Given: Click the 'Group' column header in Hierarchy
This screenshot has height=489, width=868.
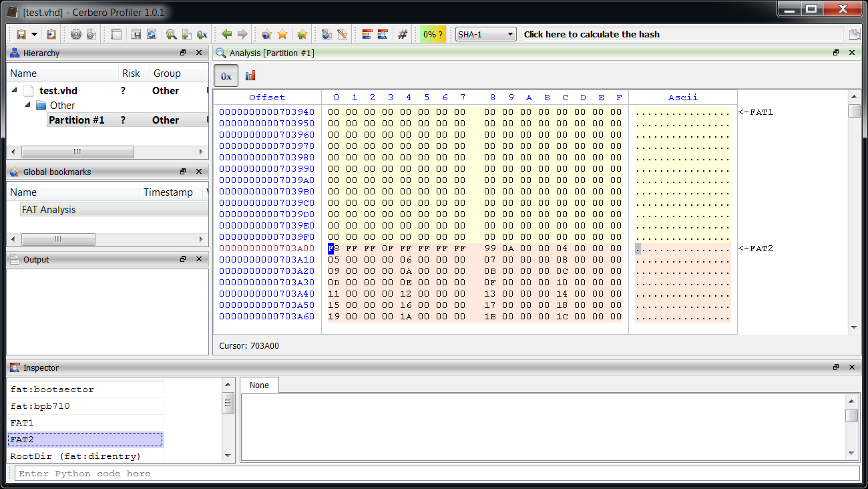Looking at the screenshot, I should pyautogui.click(x=167, y=73).
